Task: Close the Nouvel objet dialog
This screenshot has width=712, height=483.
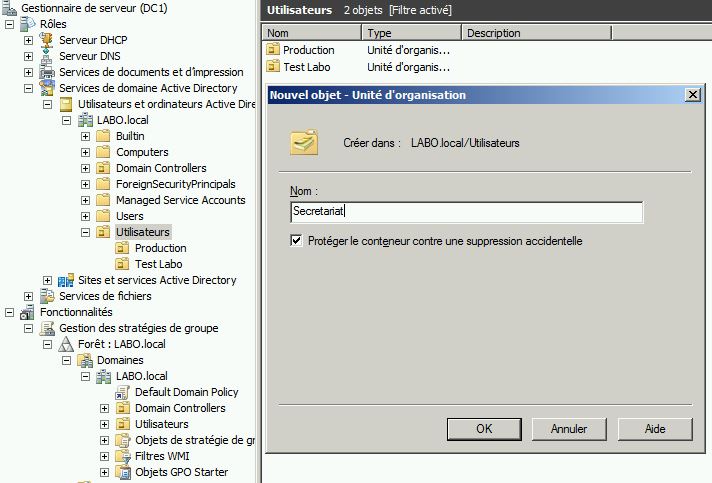Action: [693, 95]
